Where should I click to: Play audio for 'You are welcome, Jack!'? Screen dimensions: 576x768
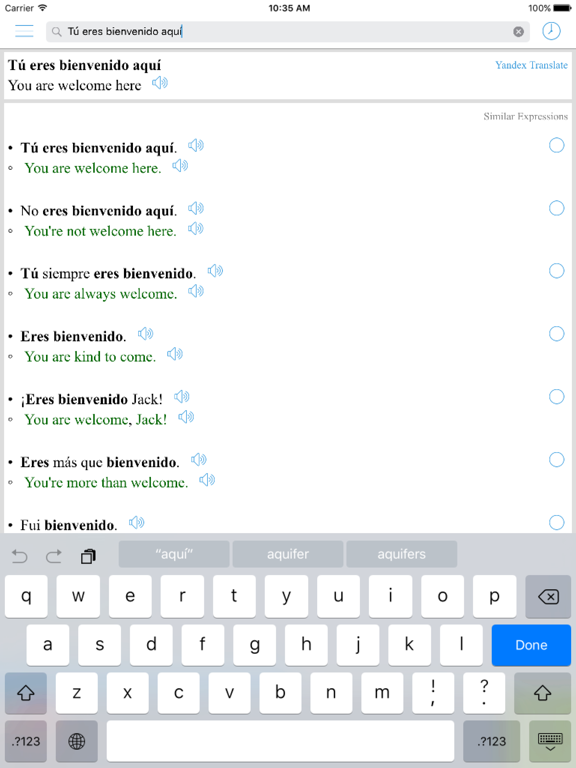pos(186,417)
